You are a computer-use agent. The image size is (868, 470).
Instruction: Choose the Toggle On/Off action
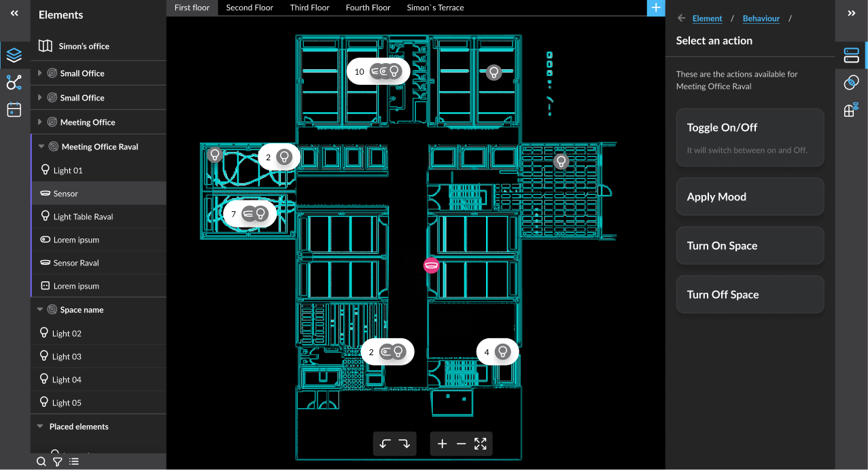(750, 137)
